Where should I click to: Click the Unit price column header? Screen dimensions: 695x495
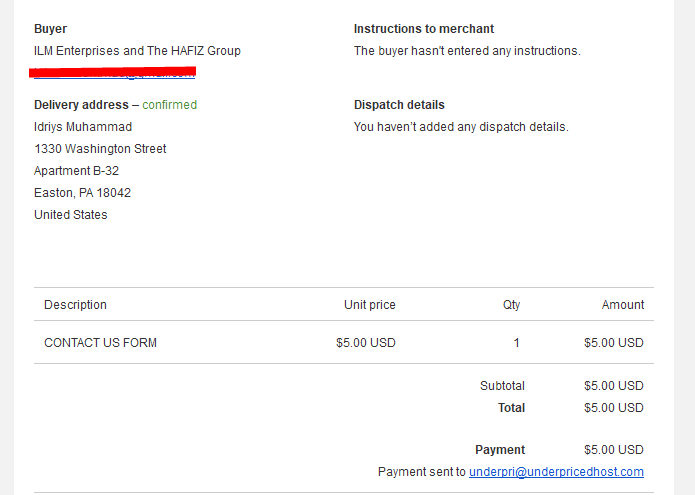[x=370, y=305]
